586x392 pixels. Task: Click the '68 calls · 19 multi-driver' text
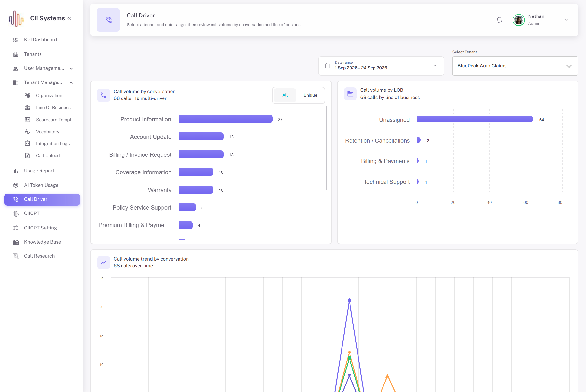pos(140,98)
